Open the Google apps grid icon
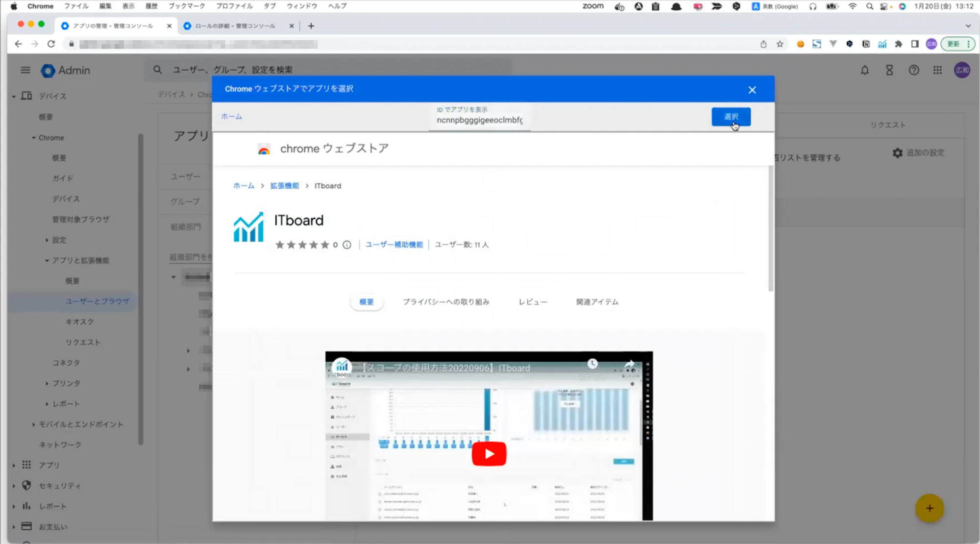 (937, 70)
